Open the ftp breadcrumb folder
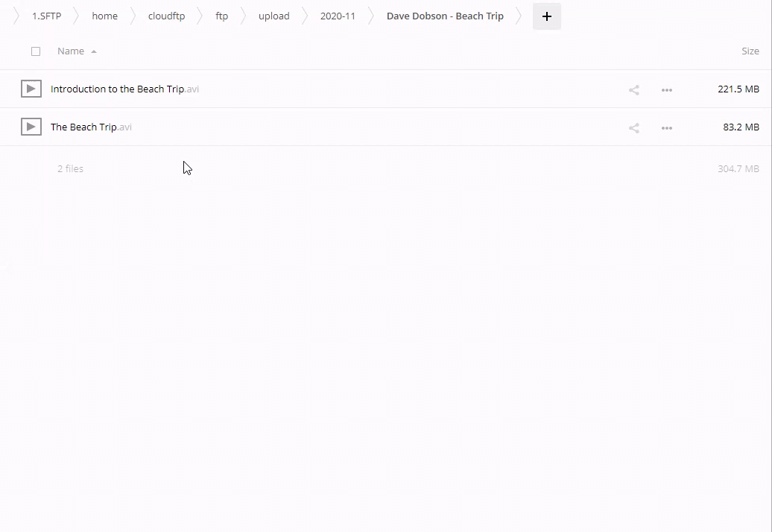The width and height of the screenshot is (772, 532). pos(221,16)
